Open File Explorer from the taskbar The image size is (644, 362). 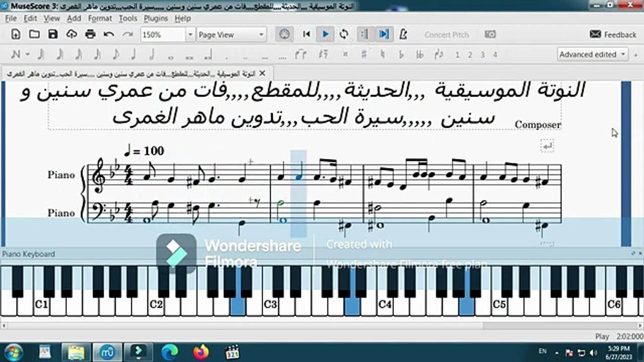pos(76,351)
